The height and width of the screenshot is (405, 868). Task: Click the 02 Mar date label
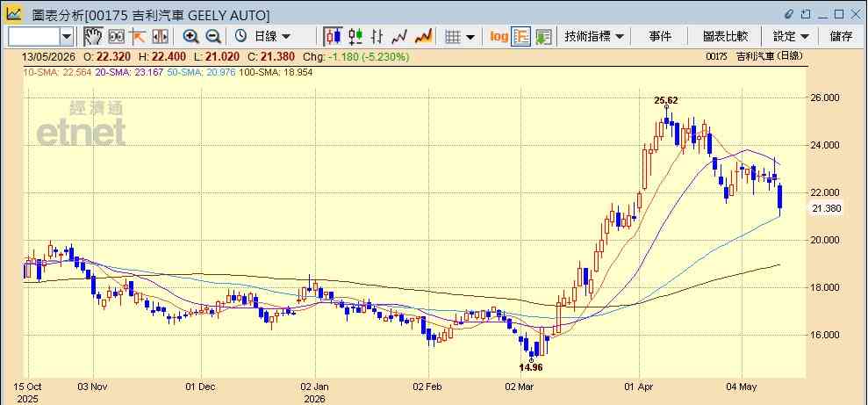pos(521,387)
